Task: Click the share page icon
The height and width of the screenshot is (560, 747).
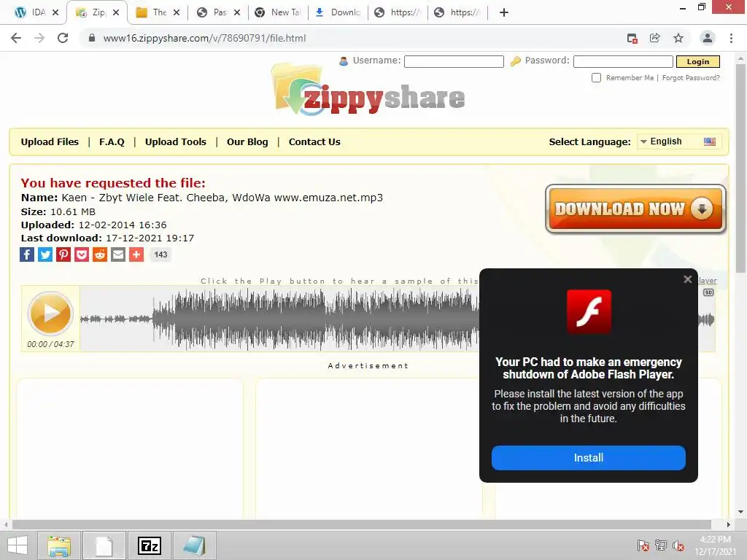Action: tap(655, 38)
